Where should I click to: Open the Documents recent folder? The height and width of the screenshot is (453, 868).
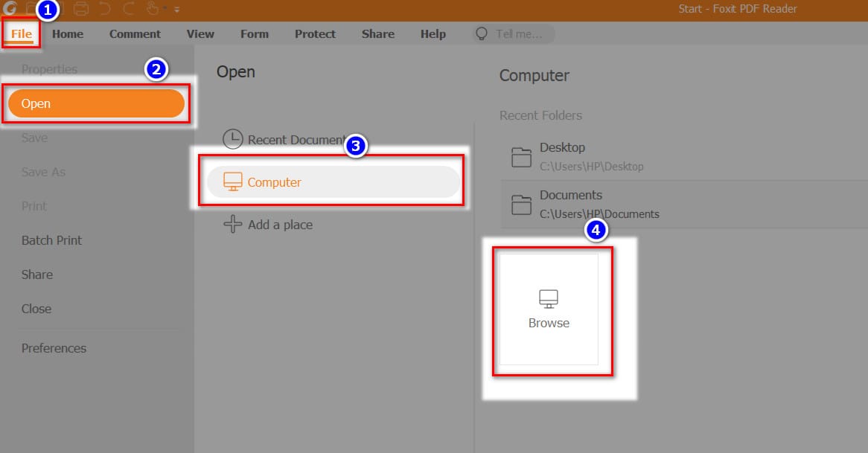click(684, 204)
